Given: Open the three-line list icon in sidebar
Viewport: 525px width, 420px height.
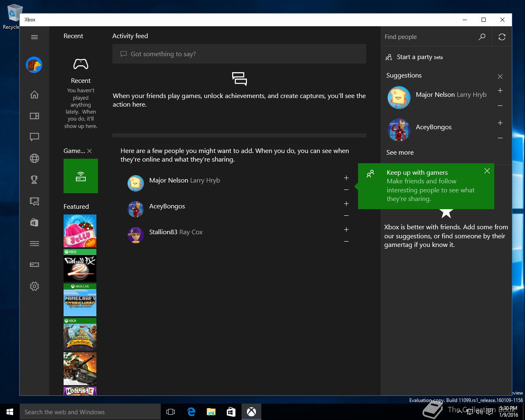Looking at the screenshot, I should click(34, 244).
